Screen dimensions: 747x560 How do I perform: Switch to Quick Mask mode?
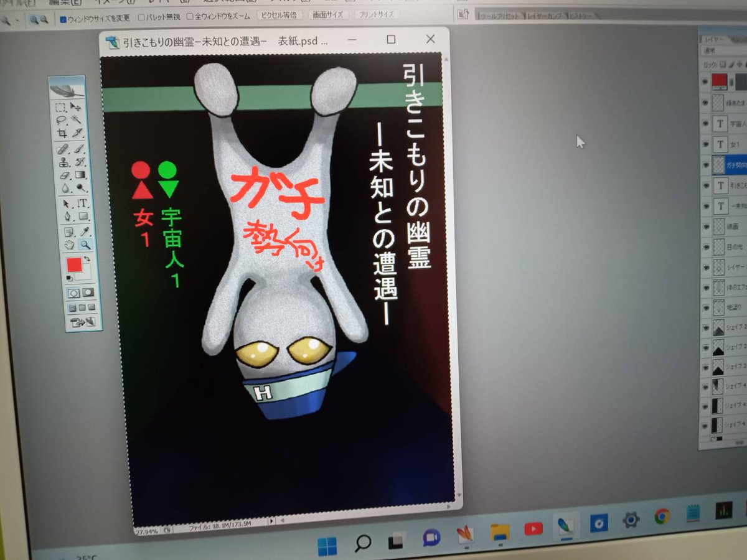point(88,292)
